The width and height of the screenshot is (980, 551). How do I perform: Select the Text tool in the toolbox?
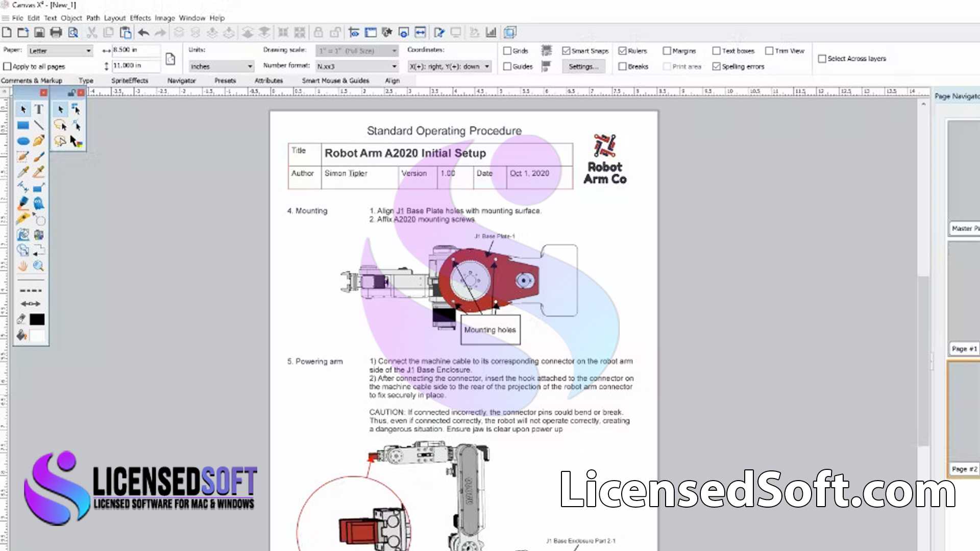pyautogui.click(x=39, y=109)
